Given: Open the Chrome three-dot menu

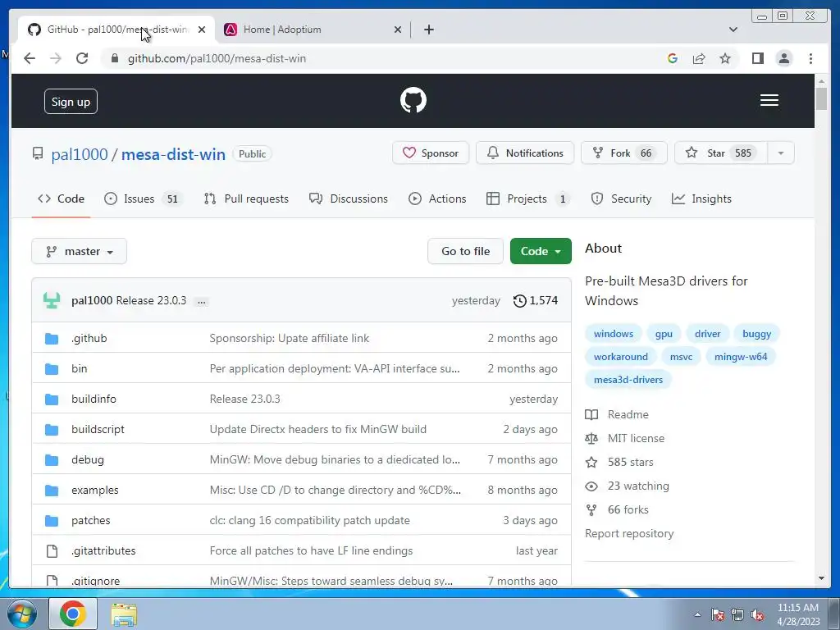Looking at the screenshot, I should click(x=810, y=58).
